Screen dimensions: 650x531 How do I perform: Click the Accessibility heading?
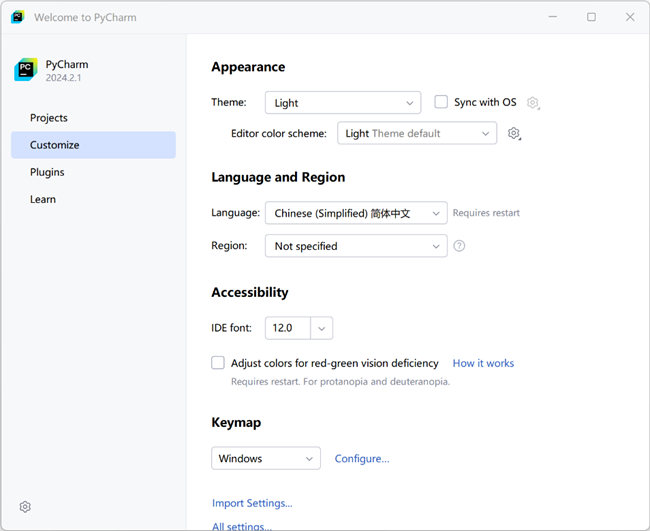pos(250,292)
